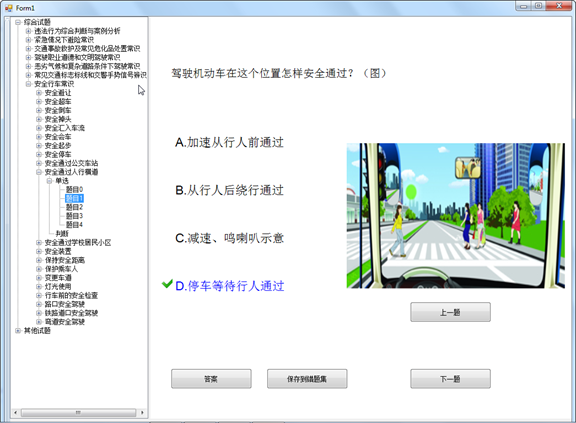Select the 安全装置 tree item
This screenshot has height=423, width=576.
pos(58,251)
